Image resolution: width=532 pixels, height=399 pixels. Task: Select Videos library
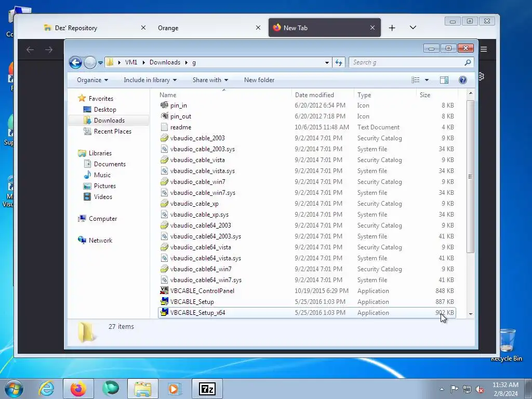(x=103, y=197)
